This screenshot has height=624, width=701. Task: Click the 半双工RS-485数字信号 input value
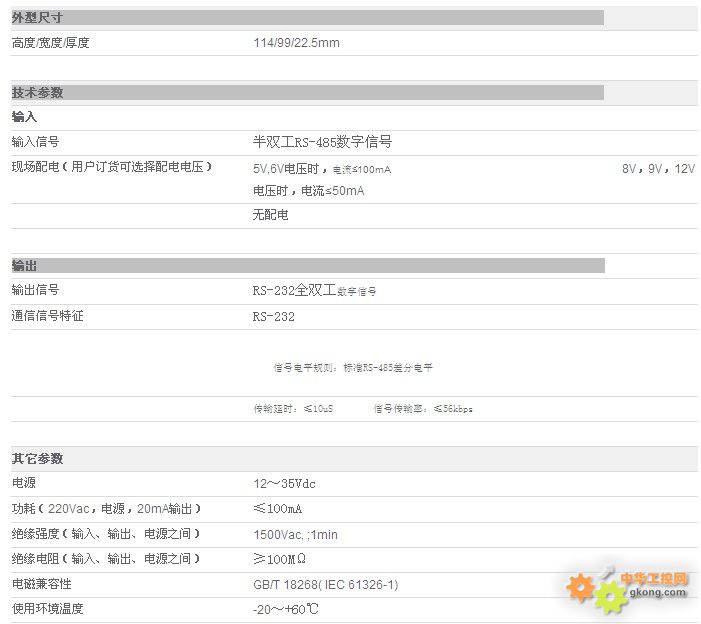click(322, 142)
